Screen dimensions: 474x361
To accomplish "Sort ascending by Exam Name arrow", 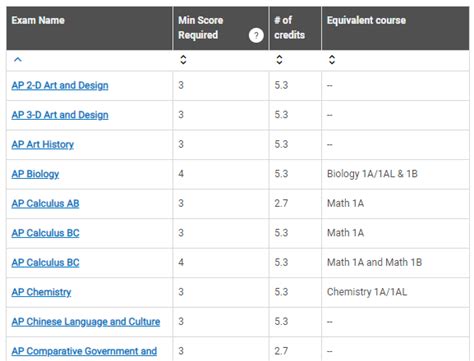I will click(18, 60).
